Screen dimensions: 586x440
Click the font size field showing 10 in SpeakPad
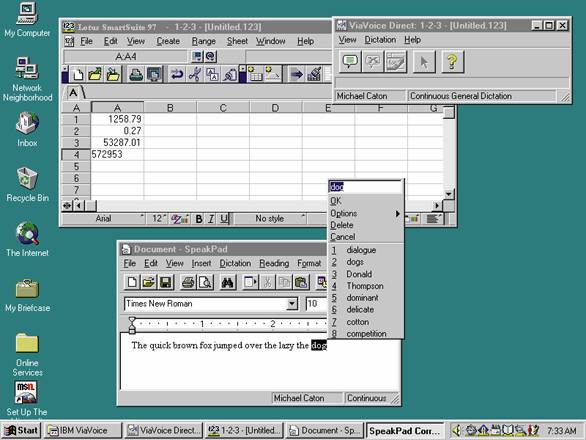pos(316,304)
